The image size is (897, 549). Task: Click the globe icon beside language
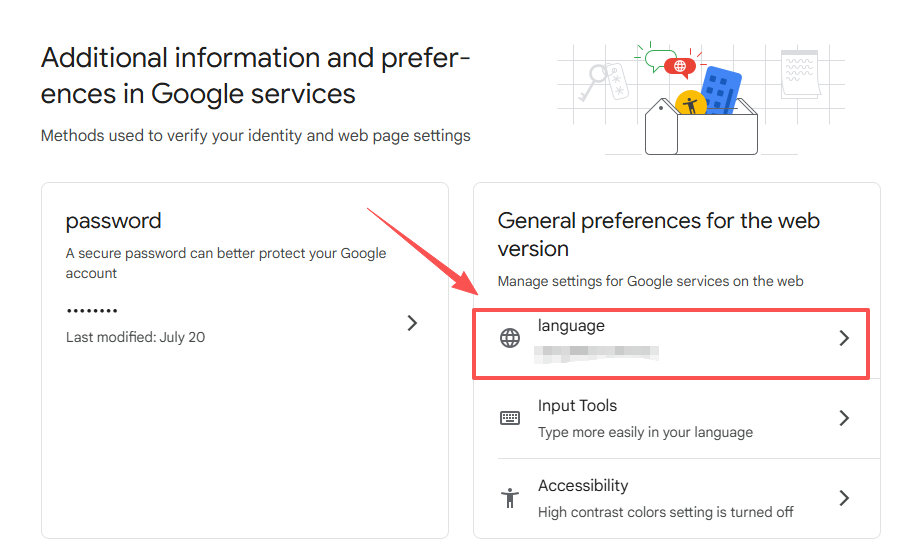[510, 338]
